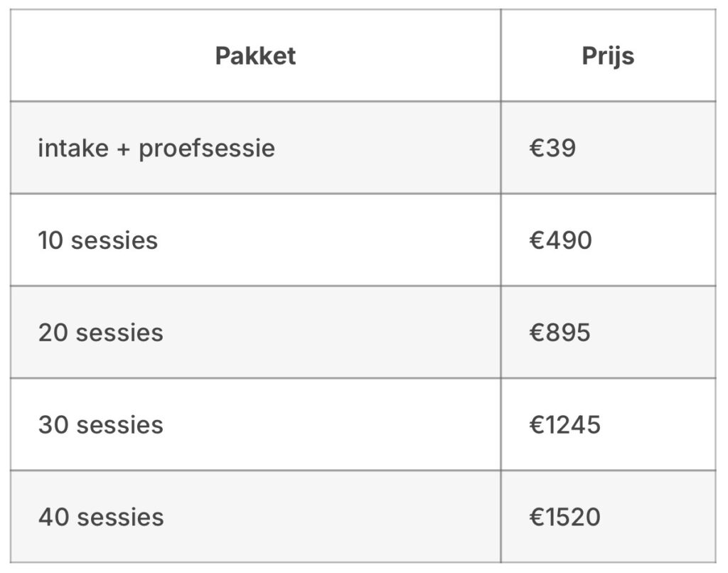Select the 30 sessies package cell
The image size is (728, 573).
100,425
